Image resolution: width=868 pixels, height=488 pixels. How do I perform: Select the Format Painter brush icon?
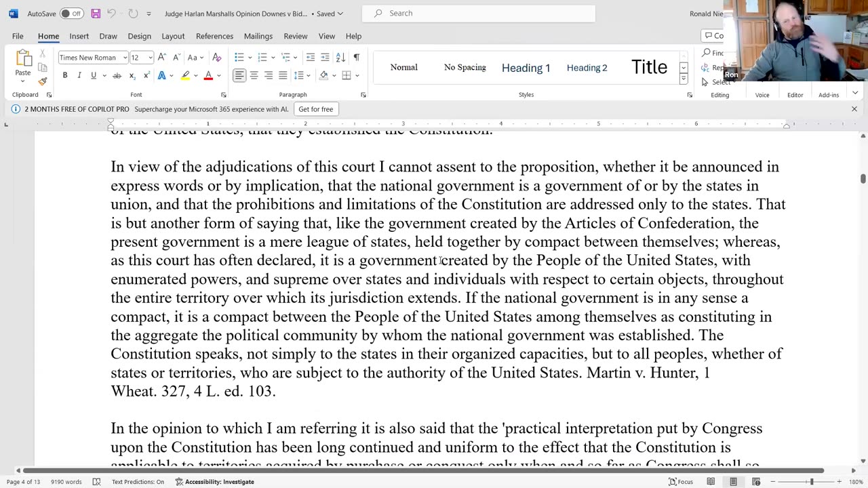(x=43, y=81)
